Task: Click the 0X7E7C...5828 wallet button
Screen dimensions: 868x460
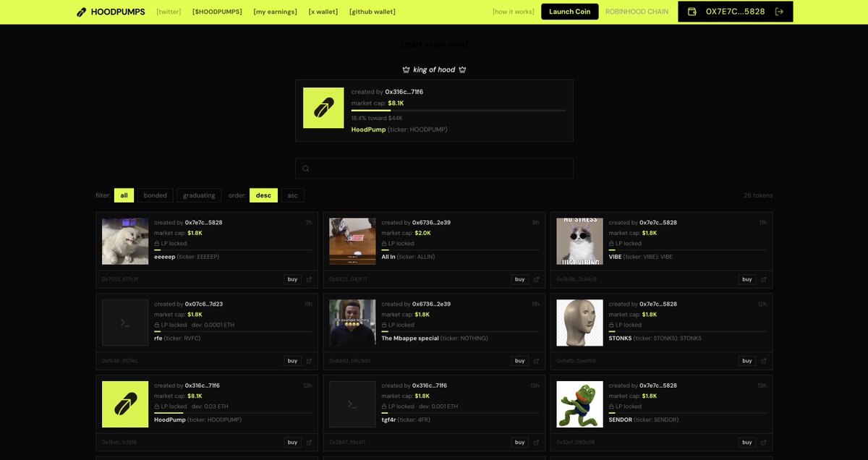Action: tap(736, 12)
